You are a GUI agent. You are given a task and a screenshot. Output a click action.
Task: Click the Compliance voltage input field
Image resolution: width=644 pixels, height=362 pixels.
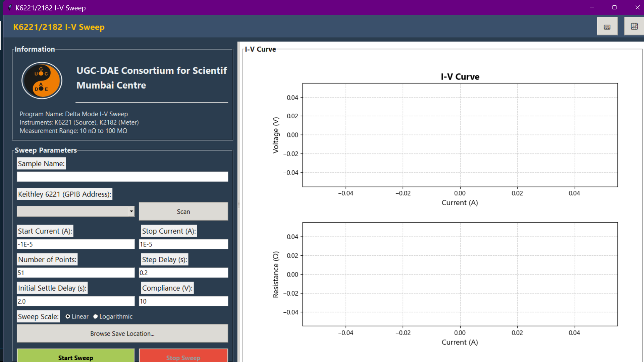tap(183, 301)
